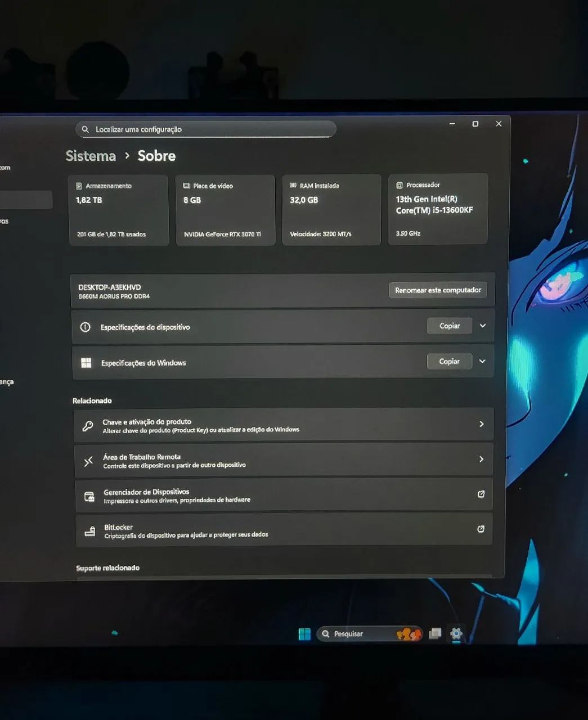
Task: Click the taskbar Pesquisar search box
Action: pos(369,634)
